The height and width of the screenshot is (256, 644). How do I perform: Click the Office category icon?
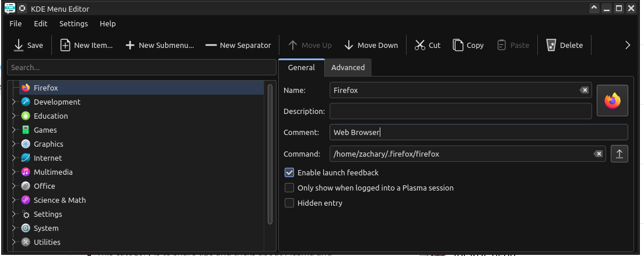point(26,186)
